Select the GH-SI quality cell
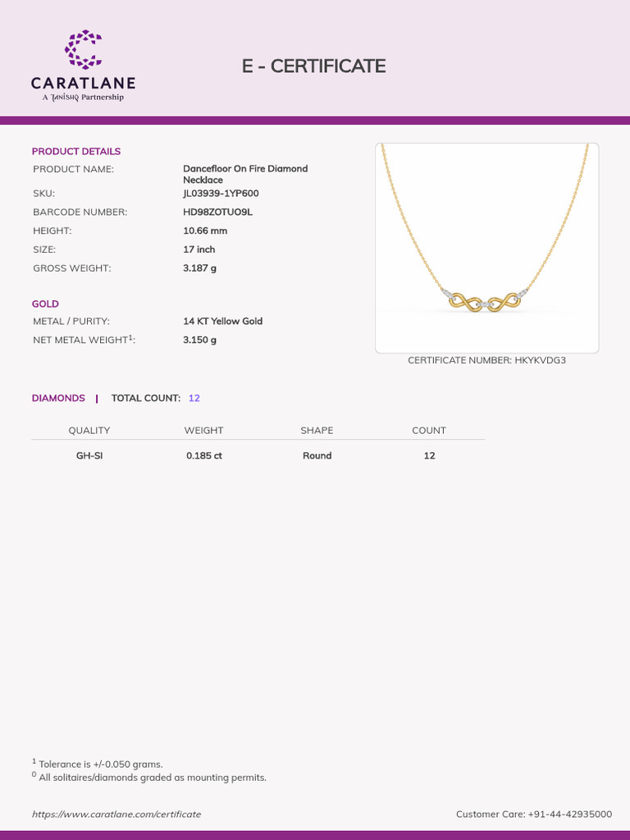Image resolution: width=630 pixels, height=840 pixels. coord(89,455)
